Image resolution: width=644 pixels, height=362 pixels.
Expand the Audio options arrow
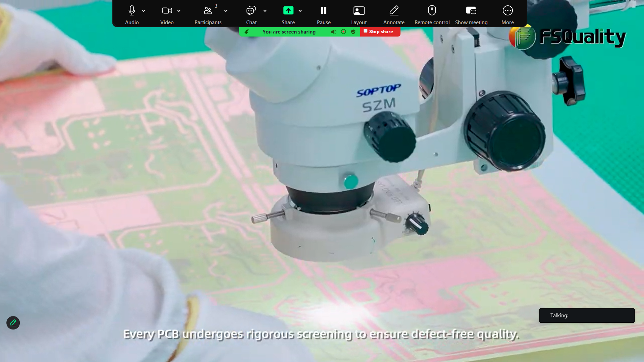click(144, 11)
